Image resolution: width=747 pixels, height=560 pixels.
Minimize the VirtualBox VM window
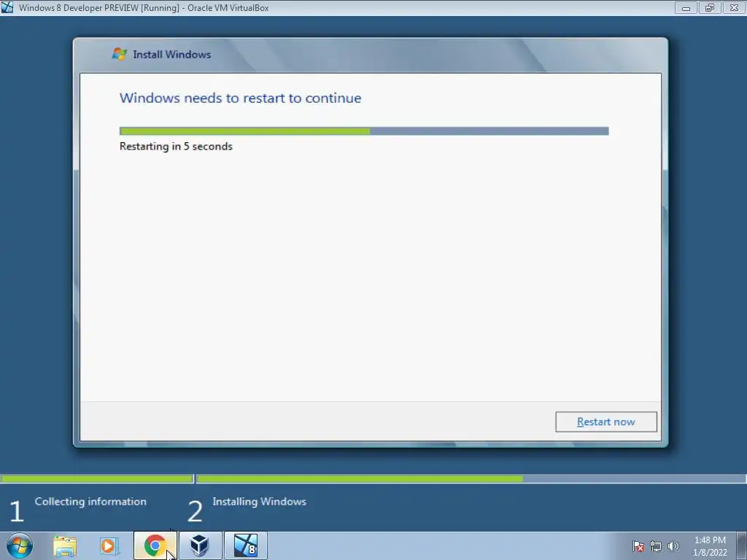686,8
